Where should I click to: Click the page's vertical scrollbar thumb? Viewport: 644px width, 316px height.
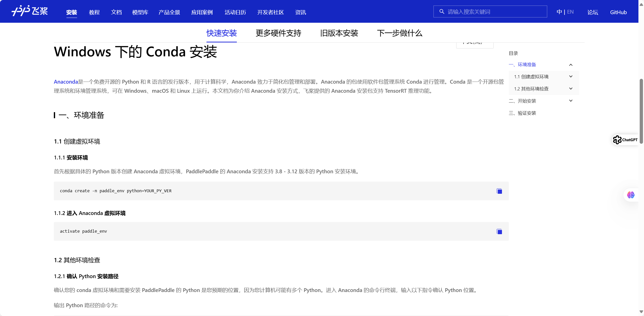pyautogui.click(x=641, y=111)
